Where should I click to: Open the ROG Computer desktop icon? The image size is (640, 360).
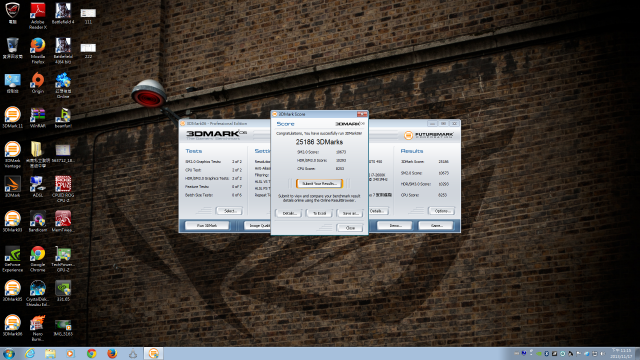coord(13,13)
